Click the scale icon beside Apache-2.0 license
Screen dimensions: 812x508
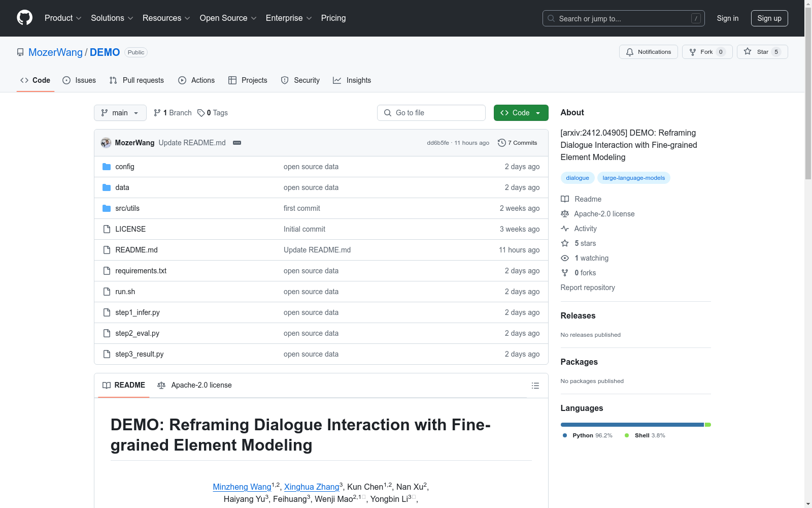tap(565, 214)
